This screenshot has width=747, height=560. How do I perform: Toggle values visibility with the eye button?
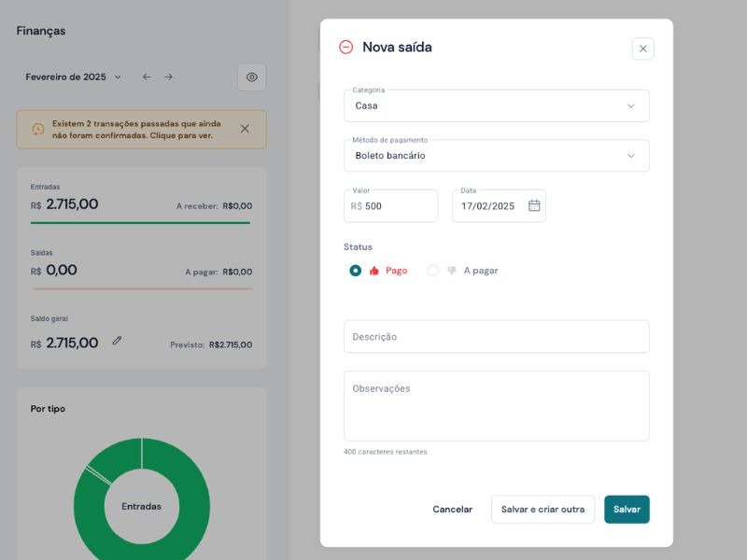pyautogui.click(x=251, y=77)
